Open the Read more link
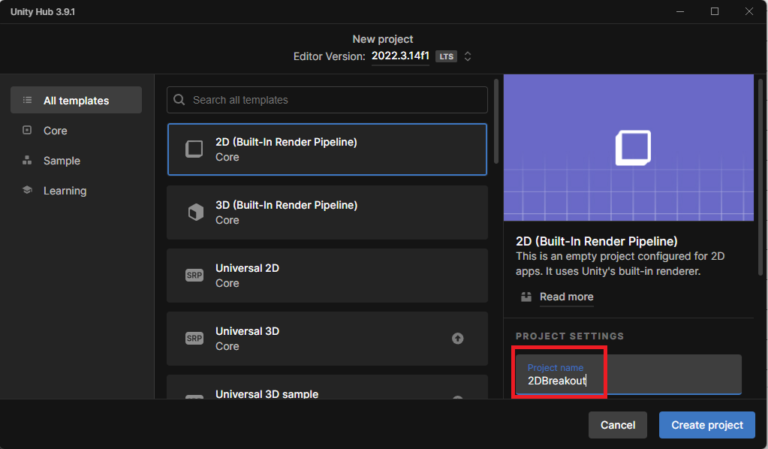This screenshot has width=768, height=449. pyautogui.click(x=566, y=297)
